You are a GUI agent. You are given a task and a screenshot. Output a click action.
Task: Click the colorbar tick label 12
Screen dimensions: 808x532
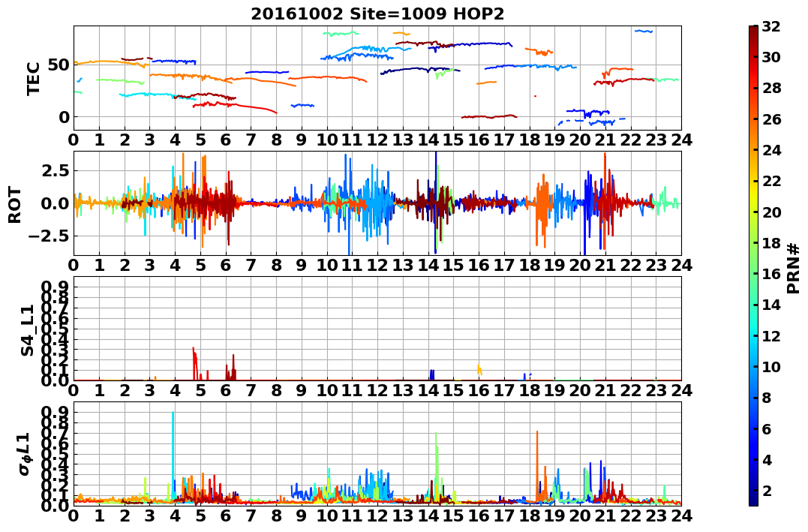(x=771, y=335)
